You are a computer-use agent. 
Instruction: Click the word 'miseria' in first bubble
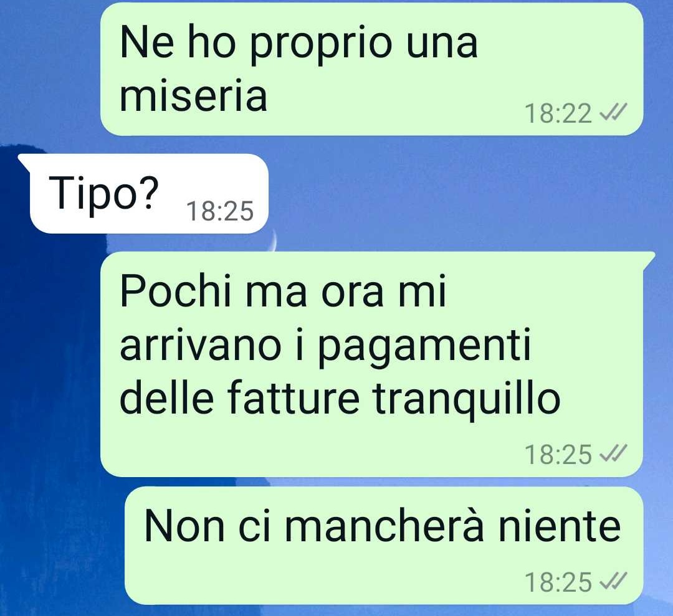194,95
